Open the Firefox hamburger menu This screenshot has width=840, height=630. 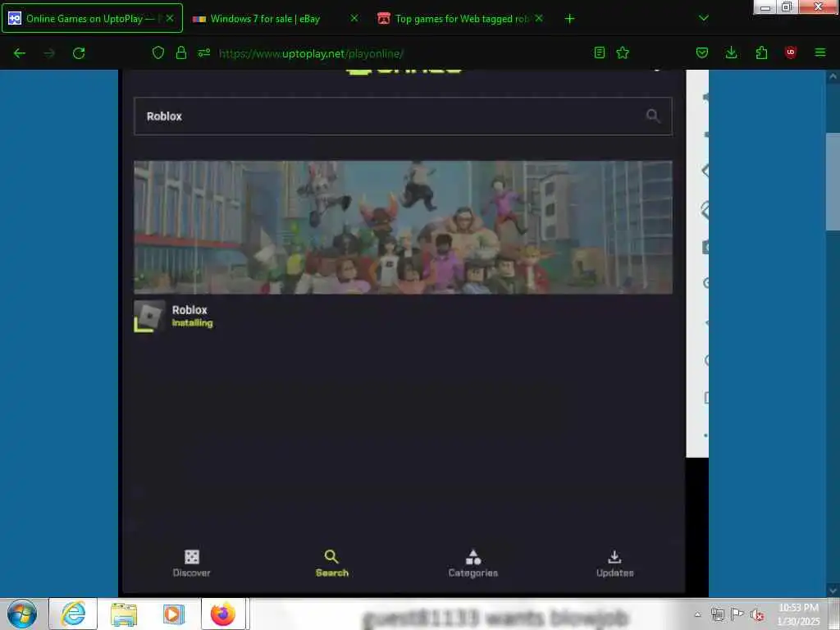[x=820, y=52]
